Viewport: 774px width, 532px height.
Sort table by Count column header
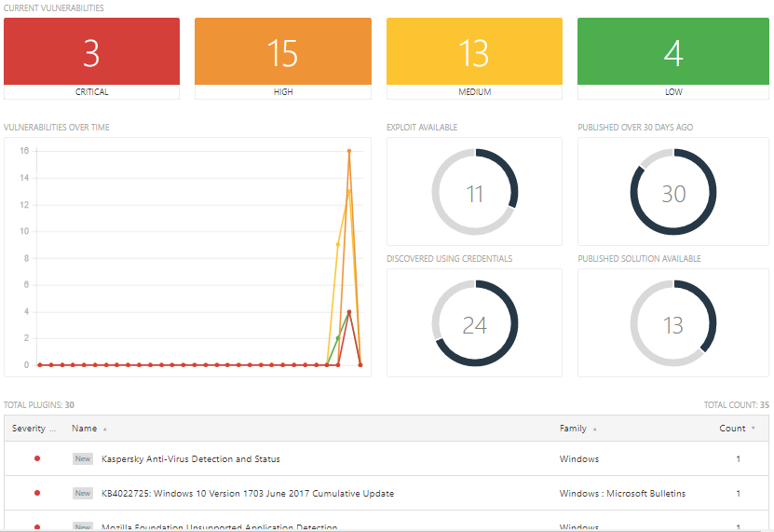733,429
